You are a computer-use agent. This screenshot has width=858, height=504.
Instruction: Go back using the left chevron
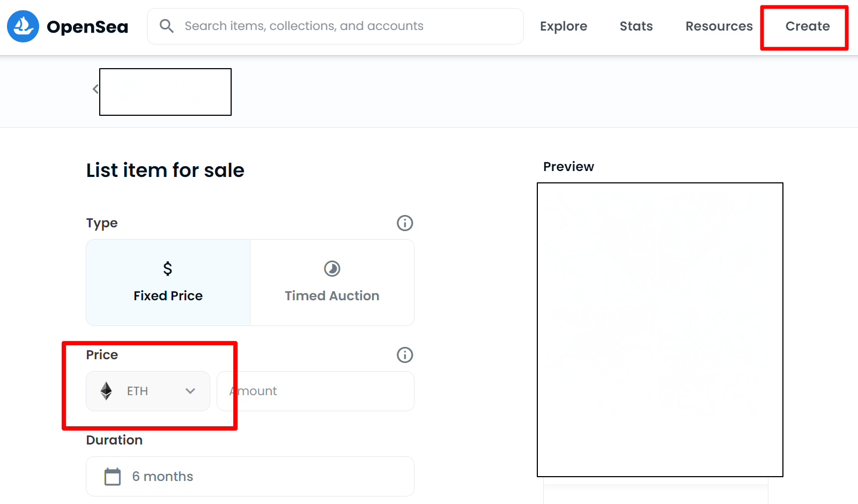[95, 89]
